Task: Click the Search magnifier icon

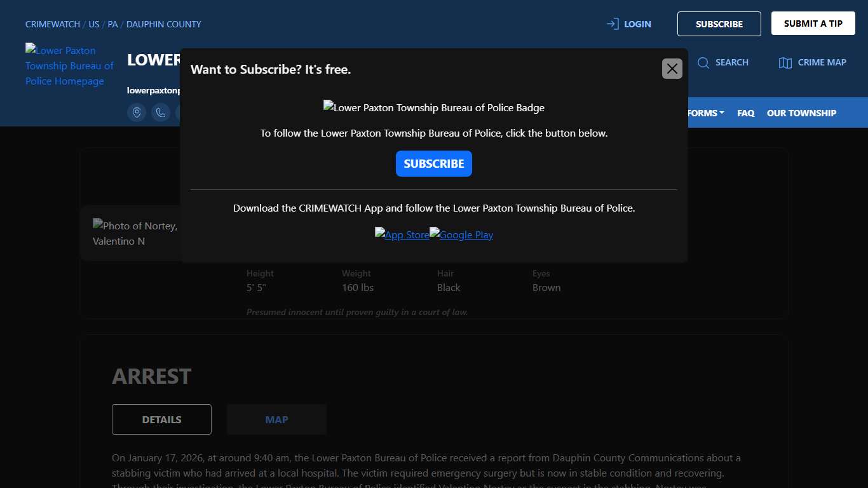Action: pyautogui.click(x=703, y=62)
